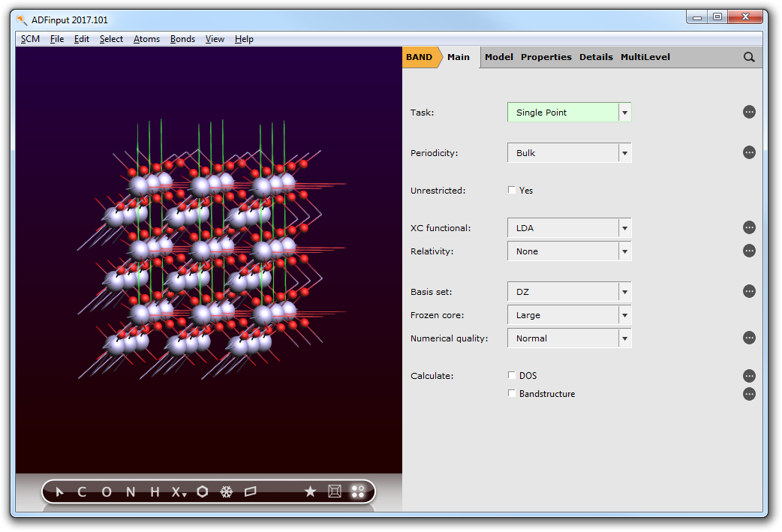The image size is (782, 532).
Task: Expand the Basis set DZ dropdown
Action: (569, 292)
